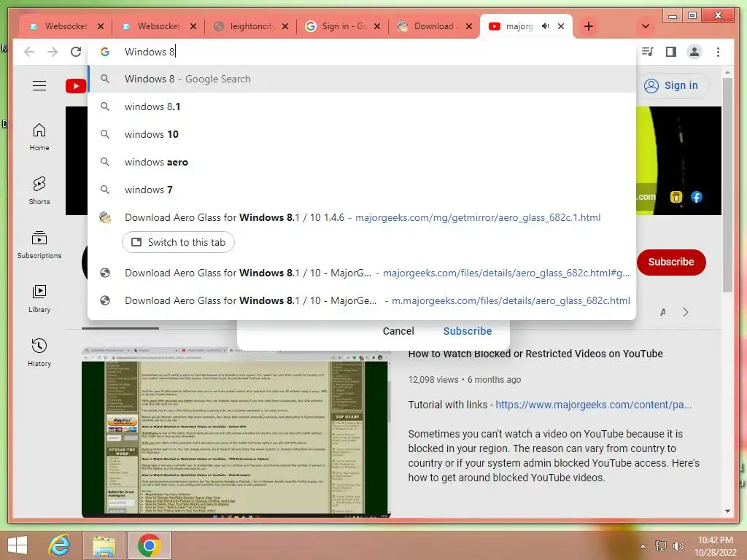The height and width of the screenshot is (560, 747).
Task: Close the Download tab
Action: 469,26
